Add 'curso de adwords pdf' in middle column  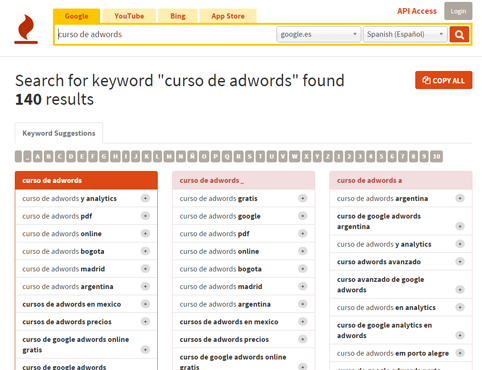coord(303,233)
